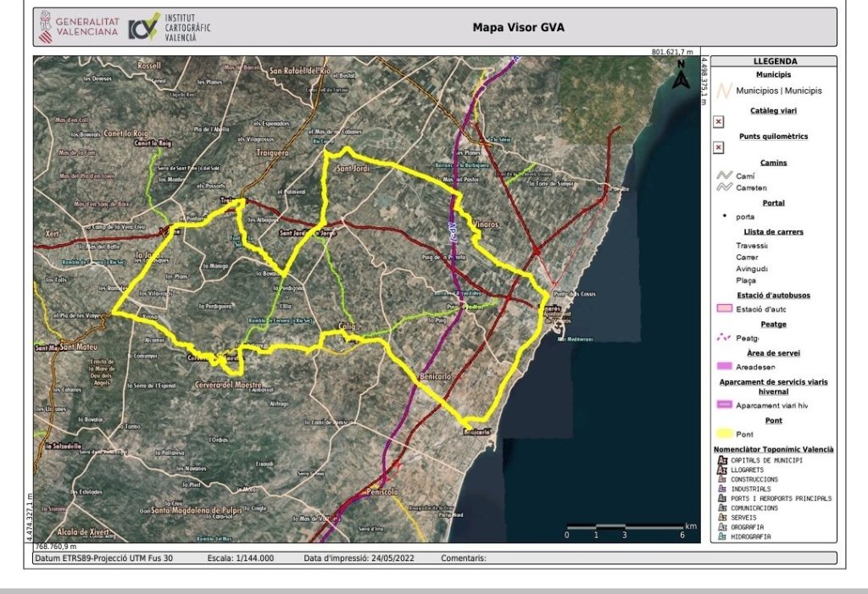Click the Capitals de Municipi label icon

(x=722, y=460)
